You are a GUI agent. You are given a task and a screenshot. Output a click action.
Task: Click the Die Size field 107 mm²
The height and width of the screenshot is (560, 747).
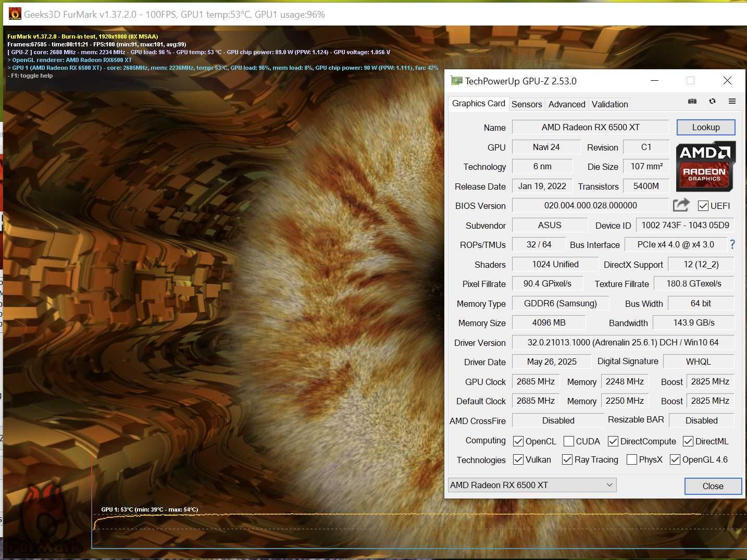646,166
